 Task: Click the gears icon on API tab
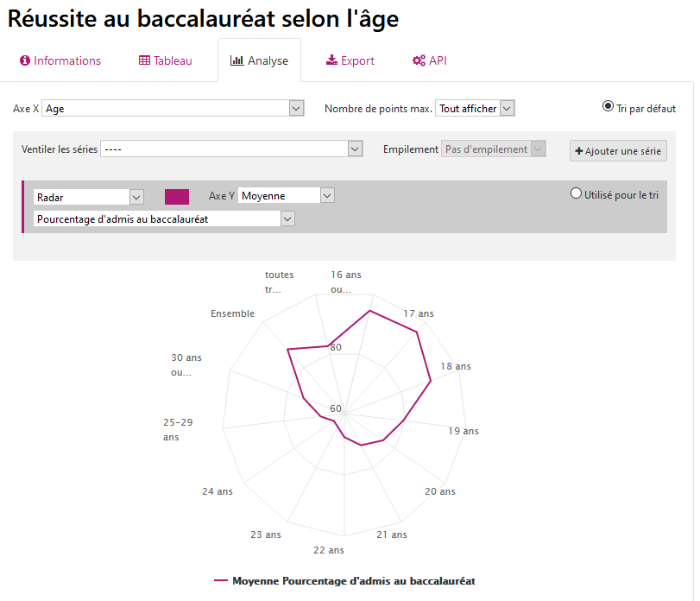coord(419,61)
